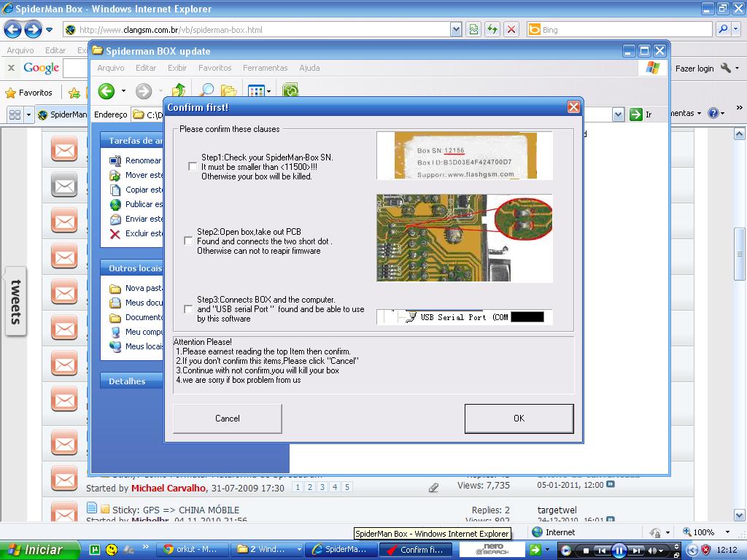Screen dimensions: 747x560
Task: Open Bing search provider dropdown
Action: (x=736, y=29)
